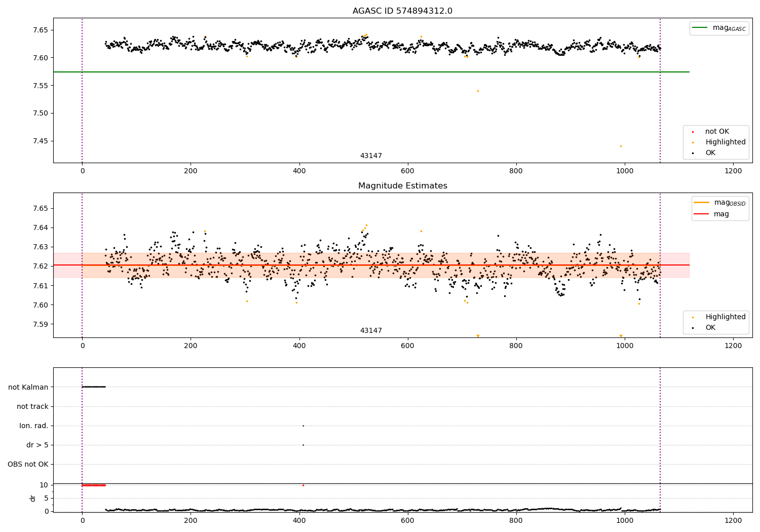Click the 10 tick on the dr axis
Screen dimensions: 760x532
tap(44, 485)
